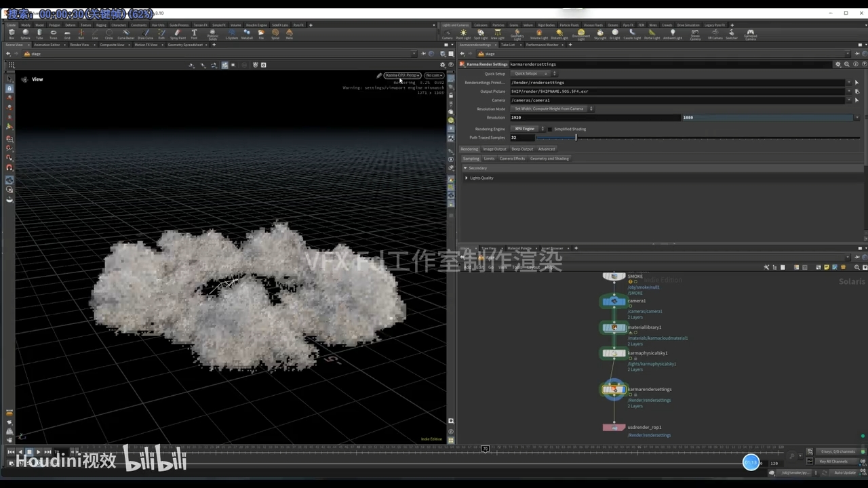The width and height of the screenshot is (868, 488).
Task: Click the Karma CPU renderer button in viewport
Action: pyautogui.click(x=402, y=75)
